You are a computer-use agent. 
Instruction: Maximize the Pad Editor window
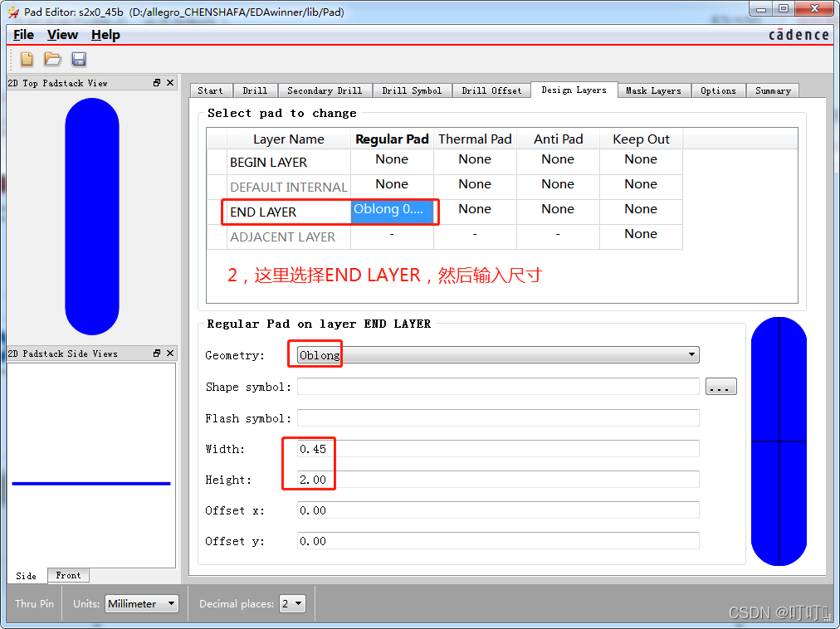pos(784,9)
